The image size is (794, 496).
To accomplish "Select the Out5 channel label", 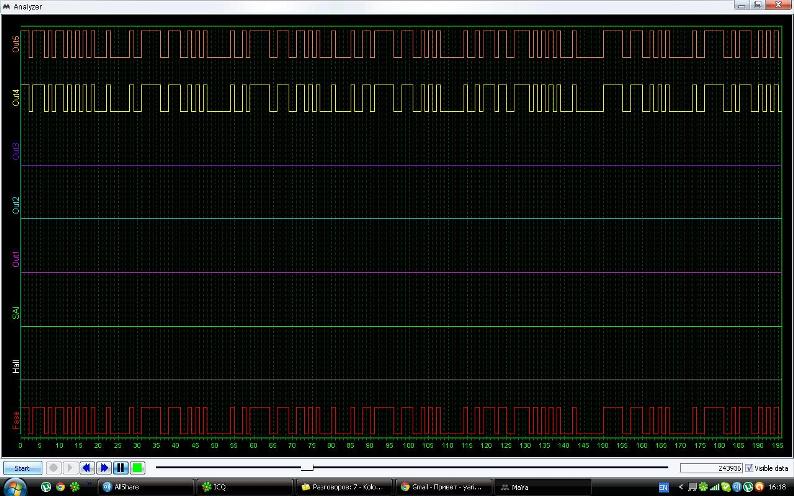I will (16, 44).
